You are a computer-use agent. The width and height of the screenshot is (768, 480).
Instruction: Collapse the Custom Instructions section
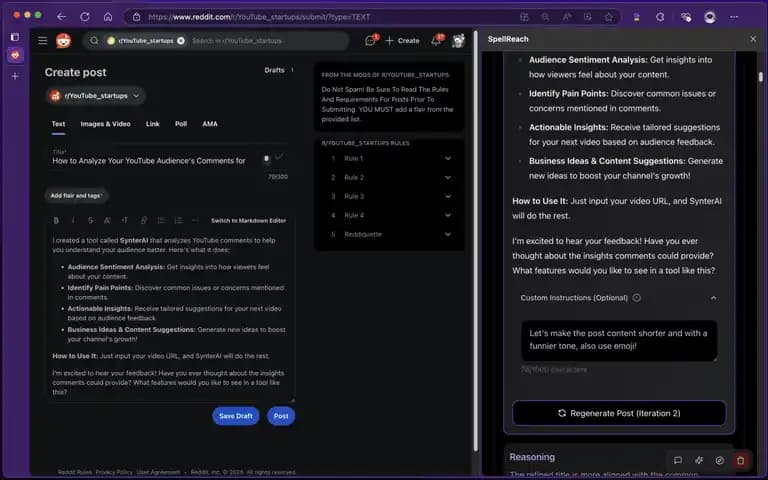(x=713, y=298)
